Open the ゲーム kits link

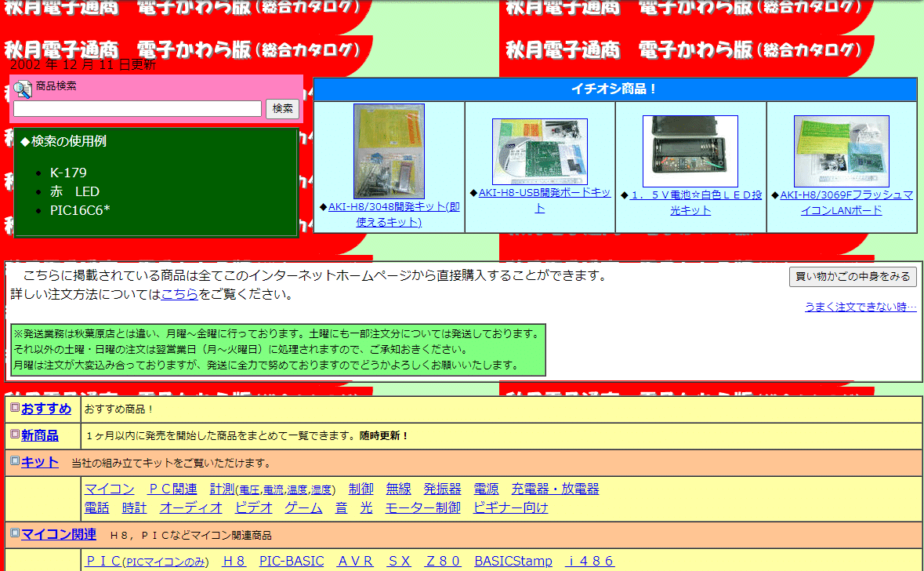(303, 507)
